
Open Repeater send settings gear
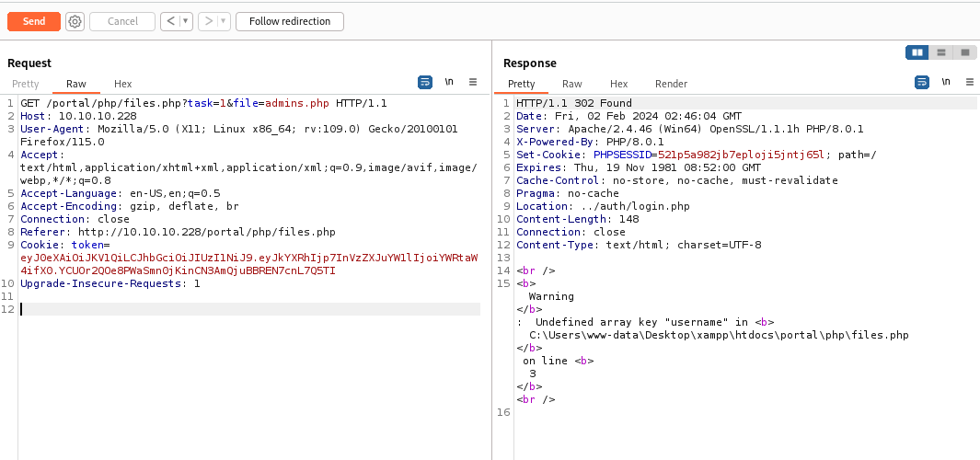pos(75,21)
